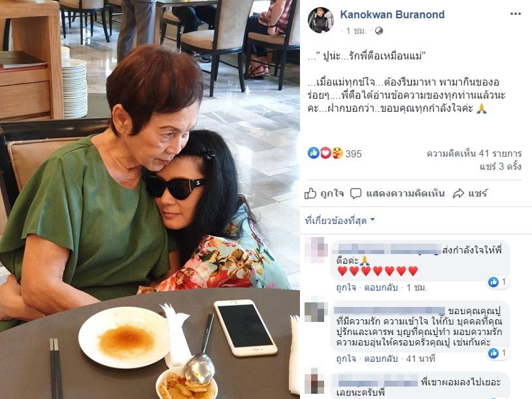Like the first comment with red hearts

click(x=346, y=288)
